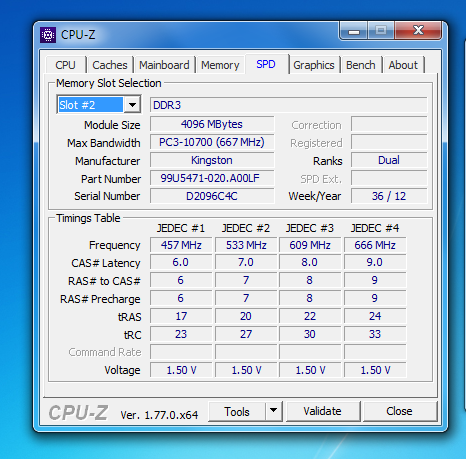Click the tRC value 33
This screenshot has width=466, height=459.
pyautogui.click(x=375, y=334)
